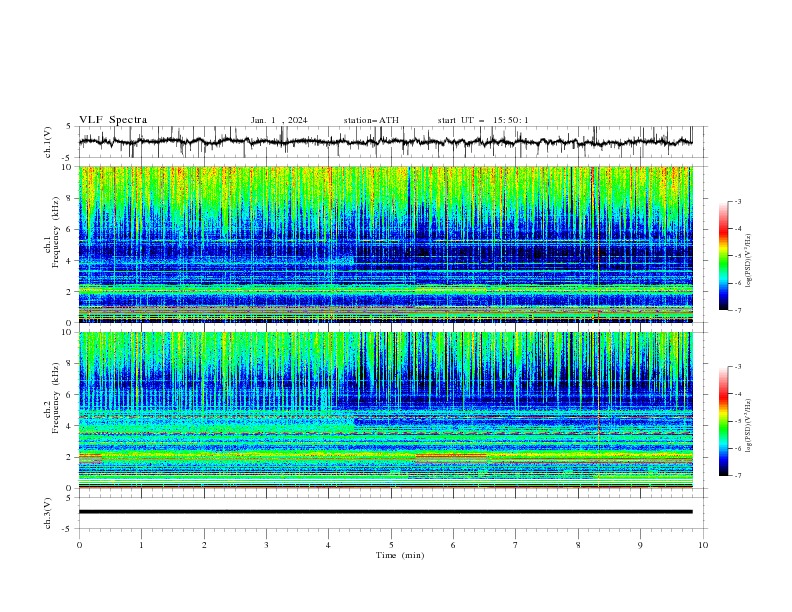
Task: Click the "-3" tick on ch.2 colorbar
Action: 738,367
